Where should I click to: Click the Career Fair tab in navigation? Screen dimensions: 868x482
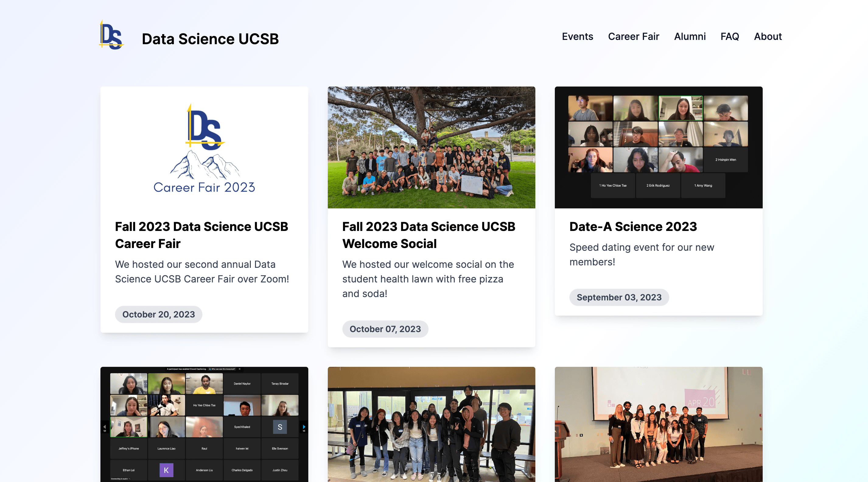tap(634, 36)
